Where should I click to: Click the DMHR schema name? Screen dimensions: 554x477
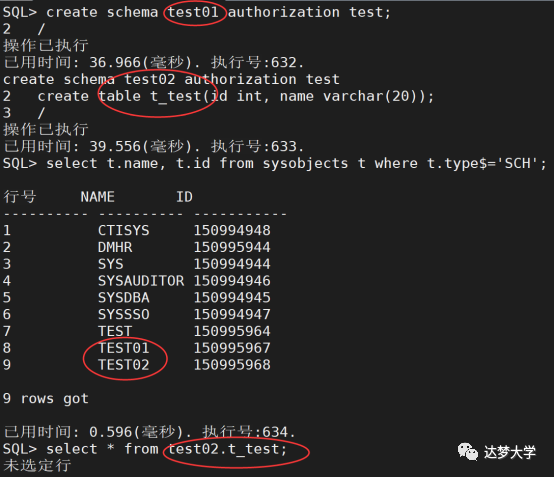tap(115, 247)
